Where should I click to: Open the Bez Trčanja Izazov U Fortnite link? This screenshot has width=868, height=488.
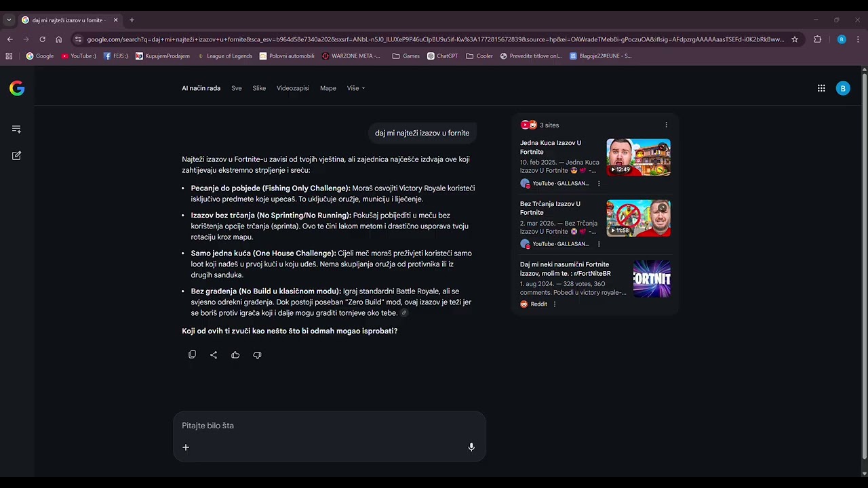pyautogui.click(x=550, y=208)
